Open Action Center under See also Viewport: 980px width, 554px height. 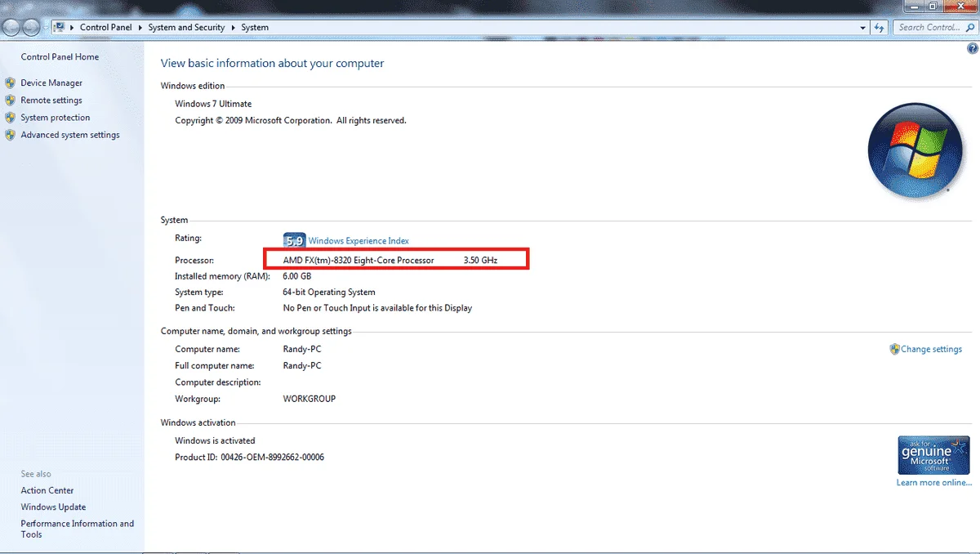pos(47,490)
